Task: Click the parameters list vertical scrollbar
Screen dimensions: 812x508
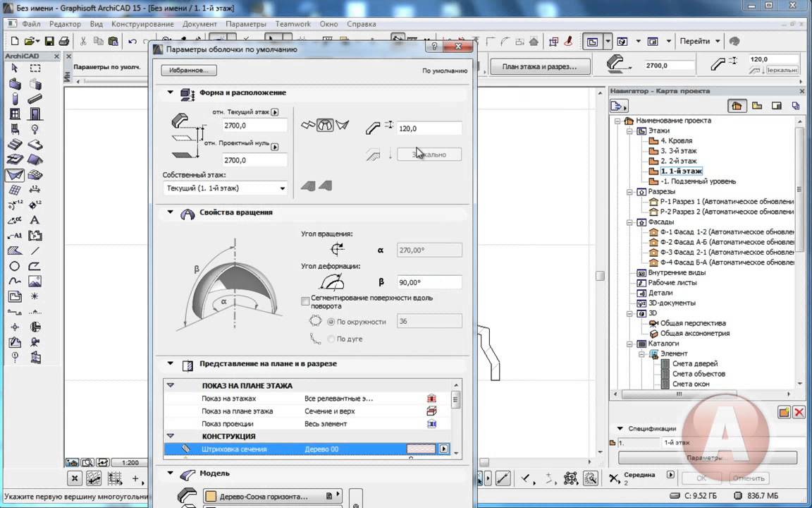Action: (456, 418)
